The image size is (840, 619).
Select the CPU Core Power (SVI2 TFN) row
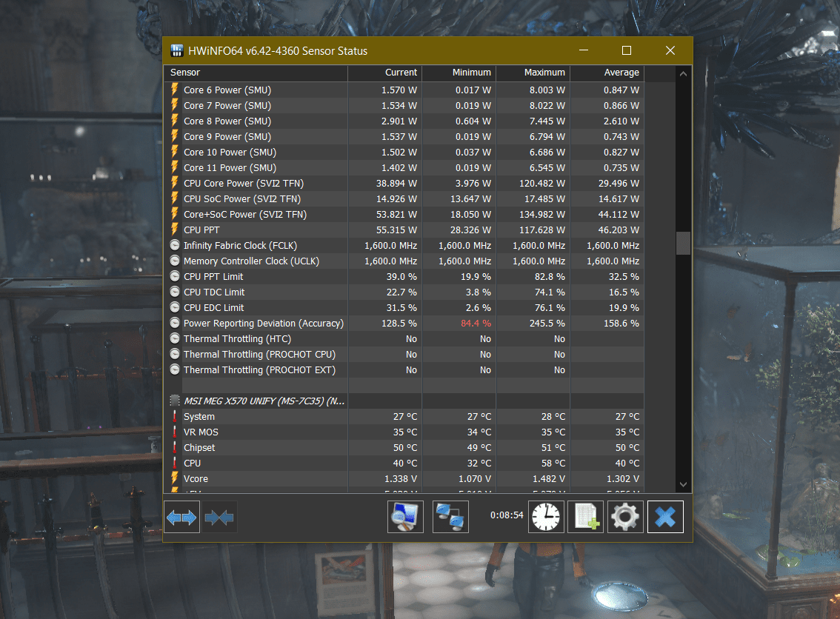click(x=404, y=183)
